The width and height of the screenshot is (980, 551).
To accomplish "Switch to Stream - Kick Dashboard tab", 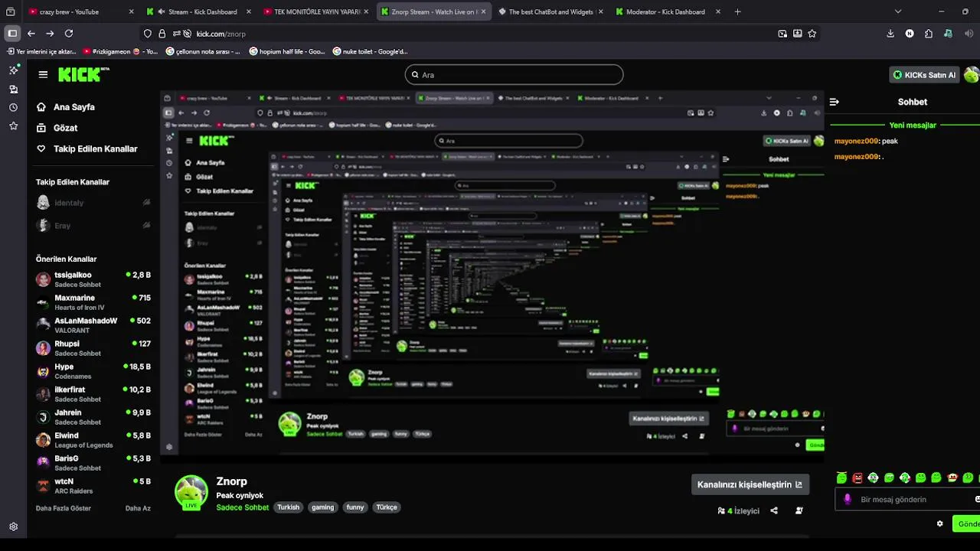I will (198, 11).
